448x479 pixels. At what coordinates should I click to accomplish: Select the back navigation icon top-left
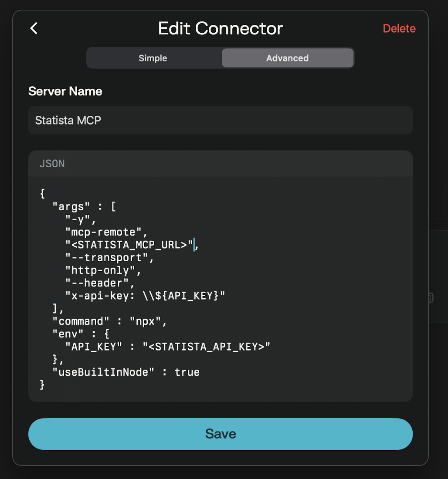click(x=34, y=28)
